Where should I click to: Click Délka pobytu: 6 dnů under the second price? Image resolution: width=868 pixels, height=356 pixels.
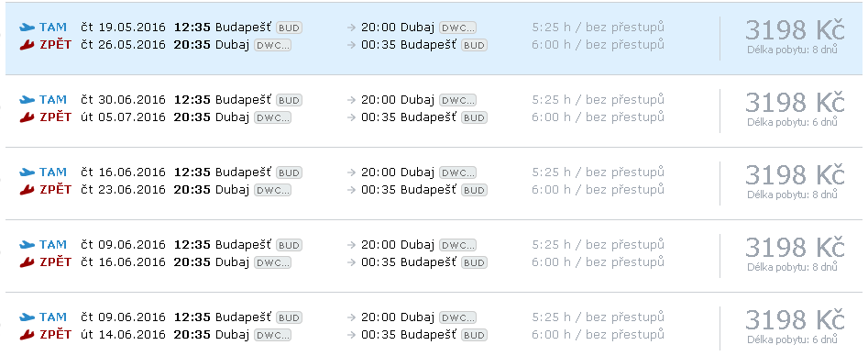pos(792,122)
